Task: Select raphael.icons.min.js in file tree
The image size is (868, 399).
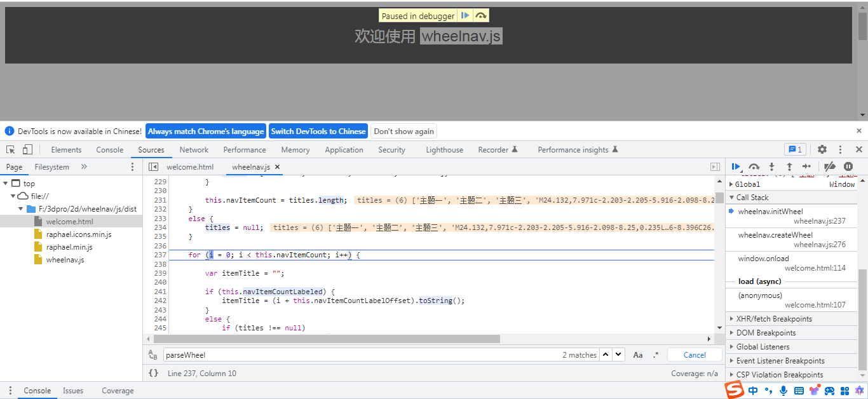Action: click(79, 234)
